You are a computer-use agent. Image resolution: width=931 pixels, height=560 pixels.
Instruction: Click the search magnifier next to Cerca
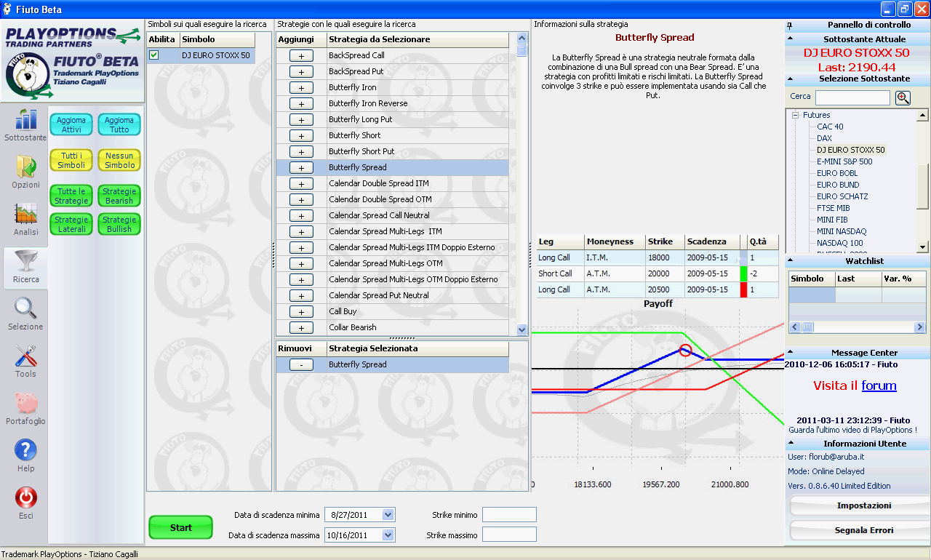click(x=903, y=97)
